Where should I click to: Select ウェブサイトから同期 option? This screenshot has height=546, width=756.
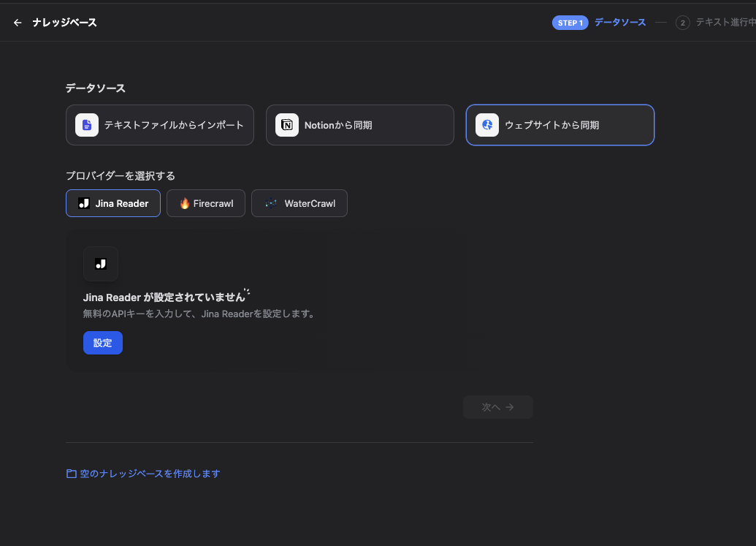[x=560, y=124]
